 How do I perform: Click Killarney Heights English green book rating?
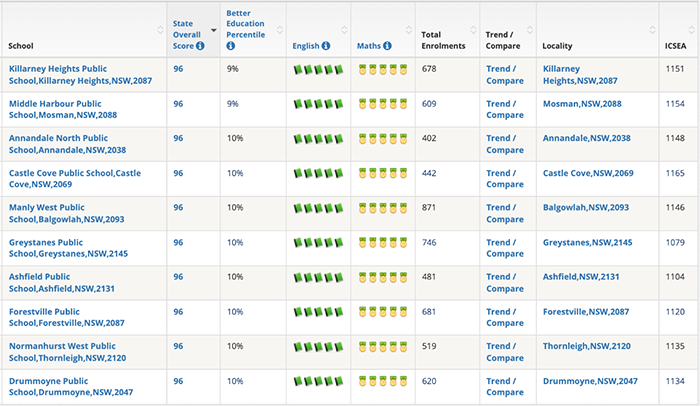pos(318,70)
